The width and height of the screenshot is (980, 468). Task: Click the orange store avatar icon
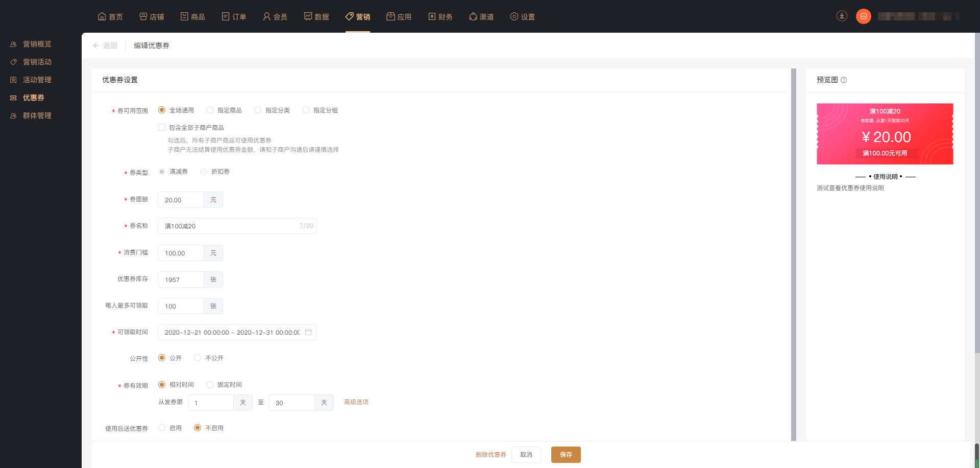(863, 16)
